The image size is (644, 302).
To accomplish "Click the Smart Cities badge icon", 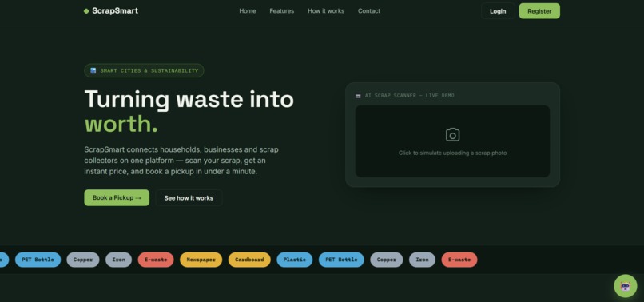I will pyautogui.click(x=93, y=70).
